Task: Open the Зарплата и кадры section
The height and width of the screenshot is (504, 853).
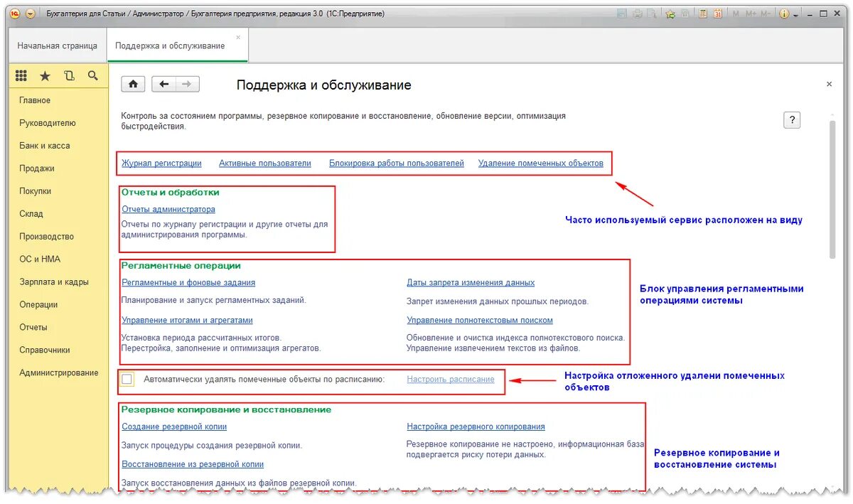Action: [x=54, y=282]
